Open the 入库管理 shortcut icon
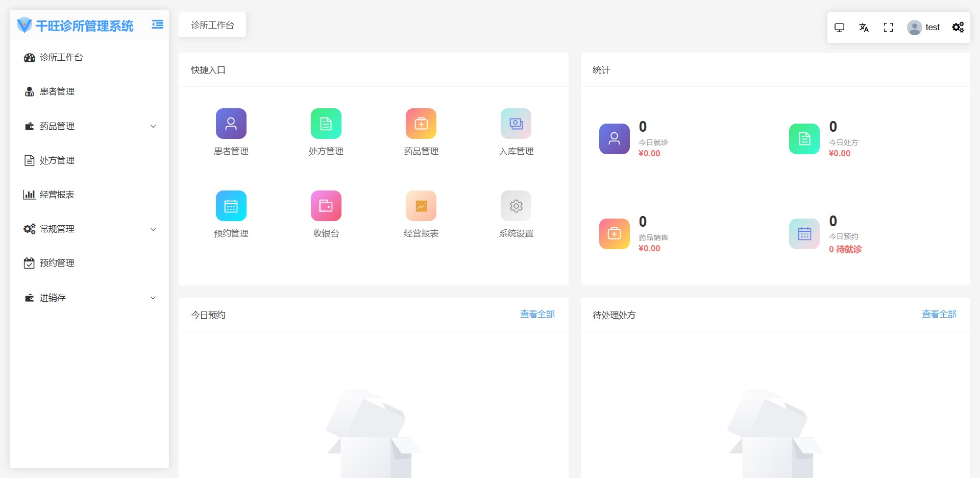The width and height of the screenshot is (980, 478). pos(516,124)
